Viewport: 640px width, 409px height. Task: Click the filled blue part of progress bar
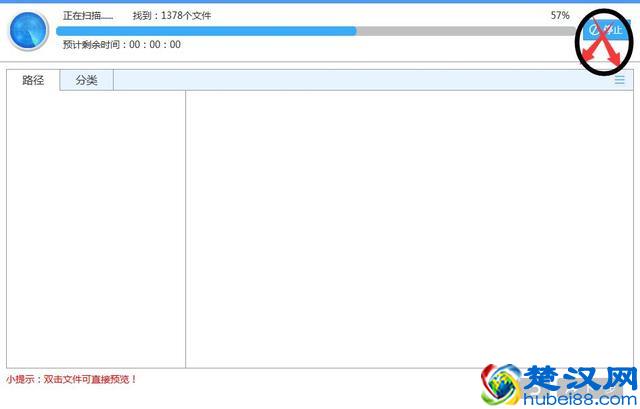pos(200,31)
